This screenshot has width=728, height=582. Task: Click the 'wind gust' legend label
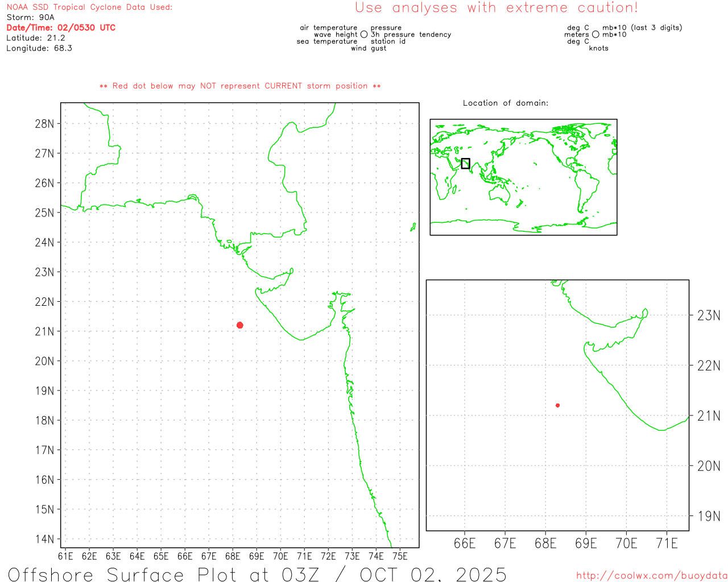[x=369, y=48]
